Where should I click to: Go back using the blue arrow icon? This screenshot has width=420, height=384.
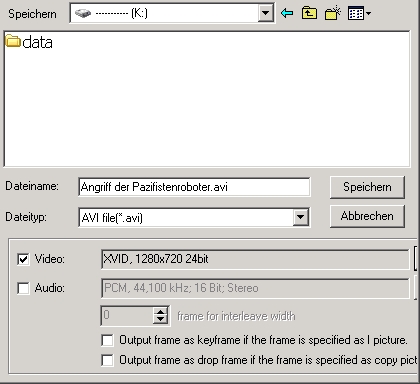287,13
